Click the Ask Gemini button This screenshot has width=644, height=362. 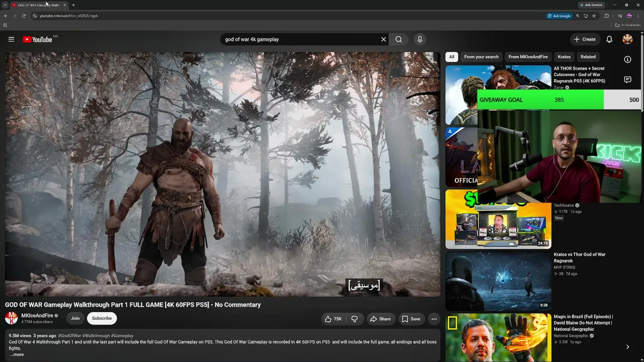pos(591,5)
